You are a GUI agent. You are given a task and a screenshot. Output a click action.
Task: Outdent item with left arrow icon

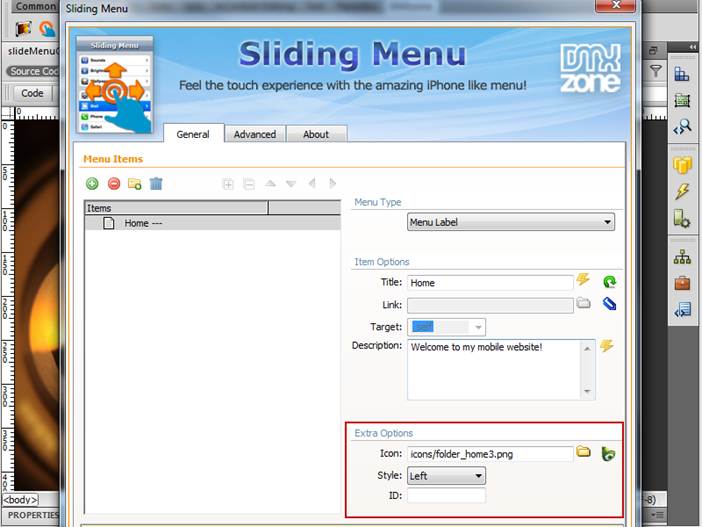coord(312,183)
